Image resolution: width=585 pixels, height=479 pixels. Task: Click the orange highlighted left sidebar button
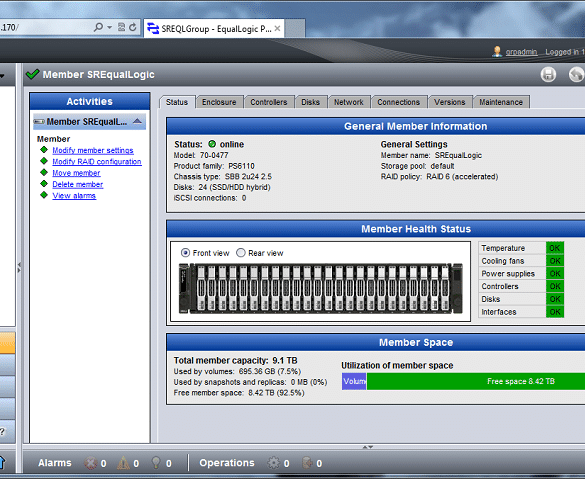click(x=7, y=342)
